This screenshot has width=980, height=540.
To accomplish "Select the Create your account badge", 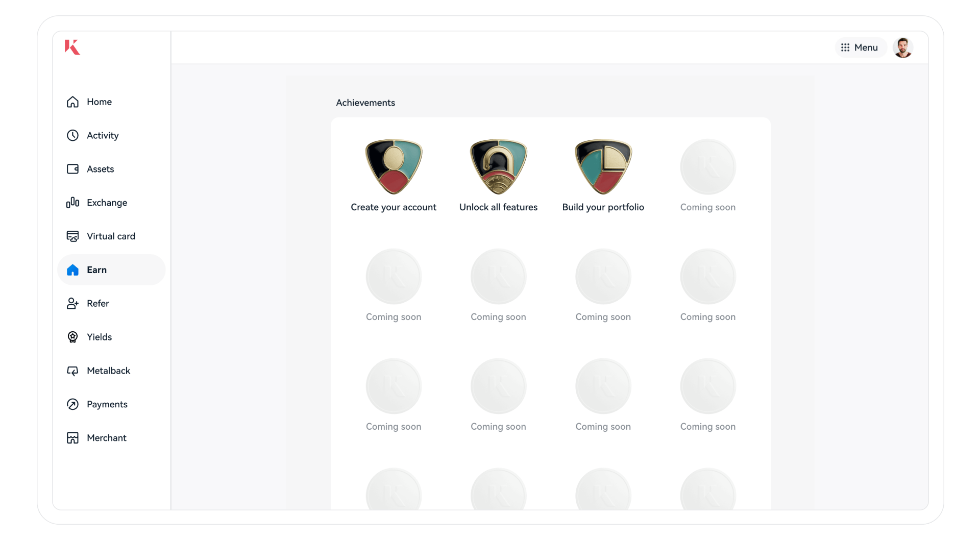I will pyautogui.click(x=394, y=167).
